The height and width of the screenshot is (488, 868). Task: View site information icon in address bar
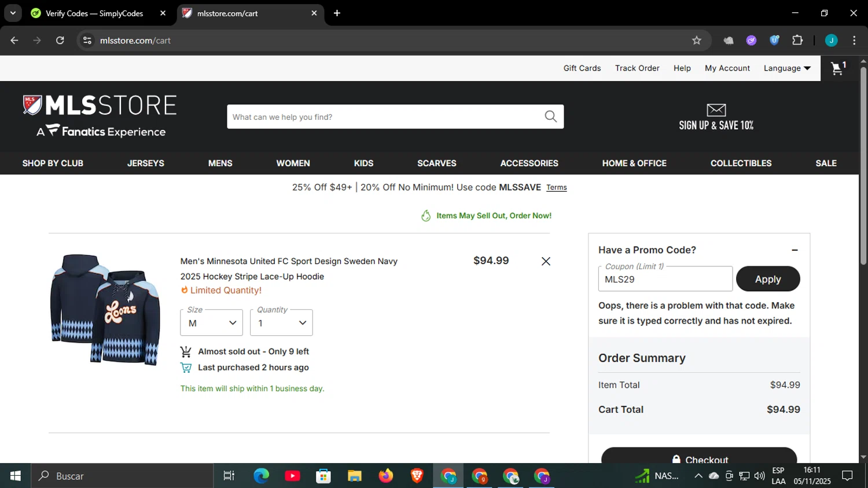(x=87, y=41)
